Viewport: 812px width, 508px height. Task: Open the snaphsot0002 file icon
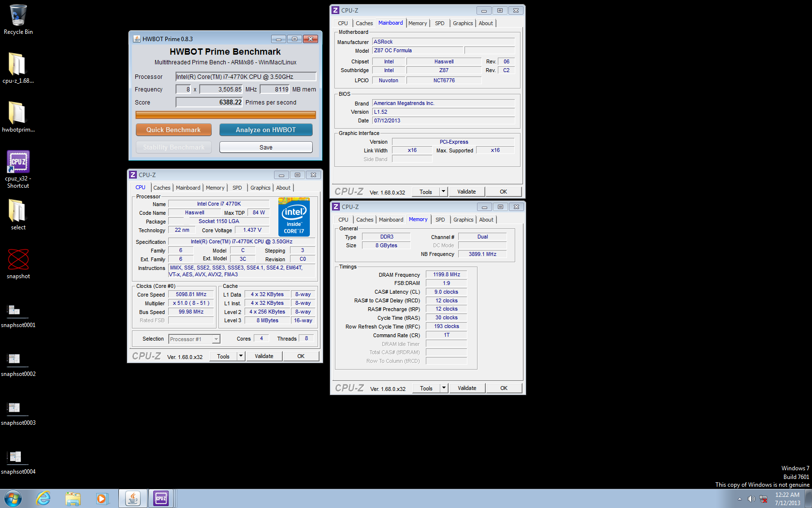click(x=18, y=364)
